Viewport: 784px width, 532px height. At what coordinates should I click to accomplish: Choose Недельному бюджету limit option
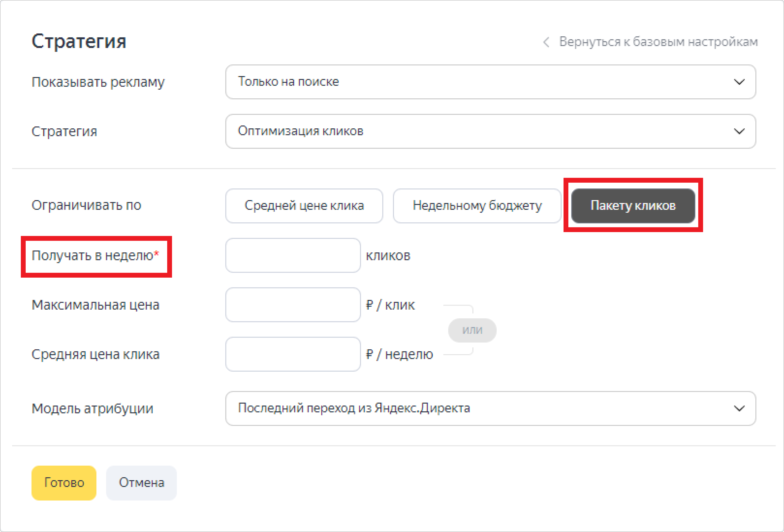pyautogui.click(x=477, y=205)
